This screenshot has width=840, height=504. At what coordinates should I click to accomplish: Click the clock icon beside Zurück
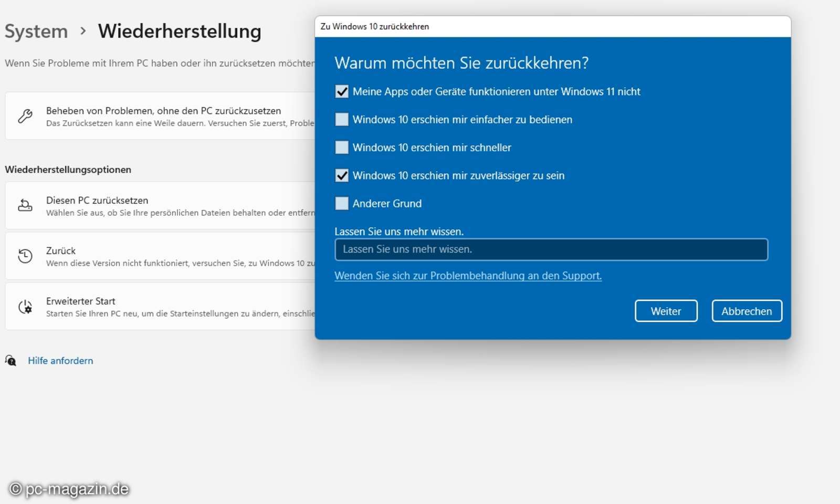24,256
